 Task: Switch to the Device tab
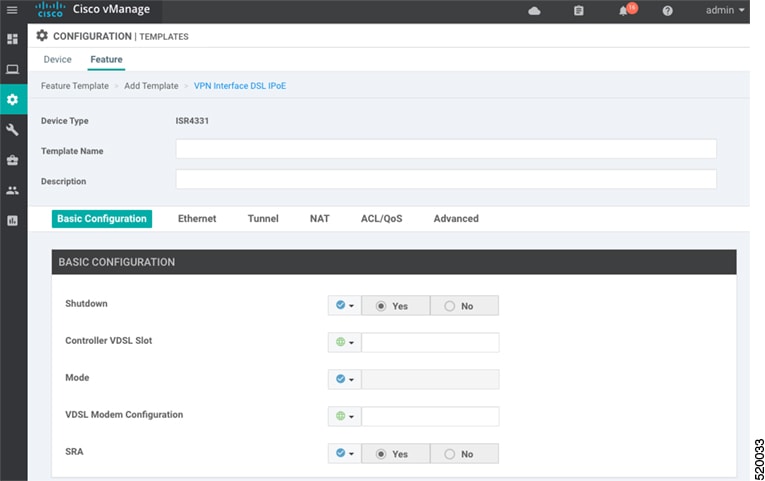pos(58,60)
